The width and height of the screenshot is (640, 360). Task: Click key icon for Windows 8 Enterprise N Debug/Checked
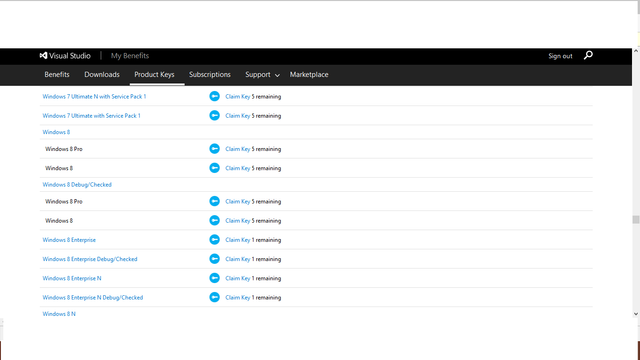tap(214, 297)
